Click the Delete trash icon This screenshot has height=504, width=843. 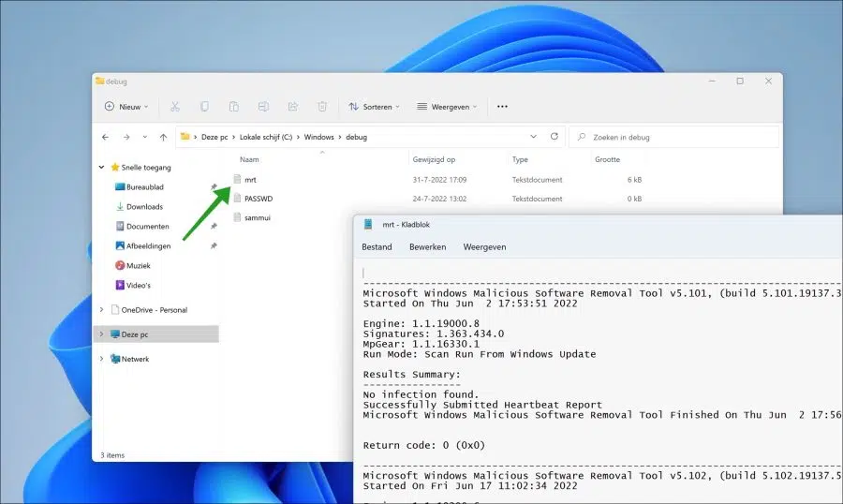tap(322, 107)
